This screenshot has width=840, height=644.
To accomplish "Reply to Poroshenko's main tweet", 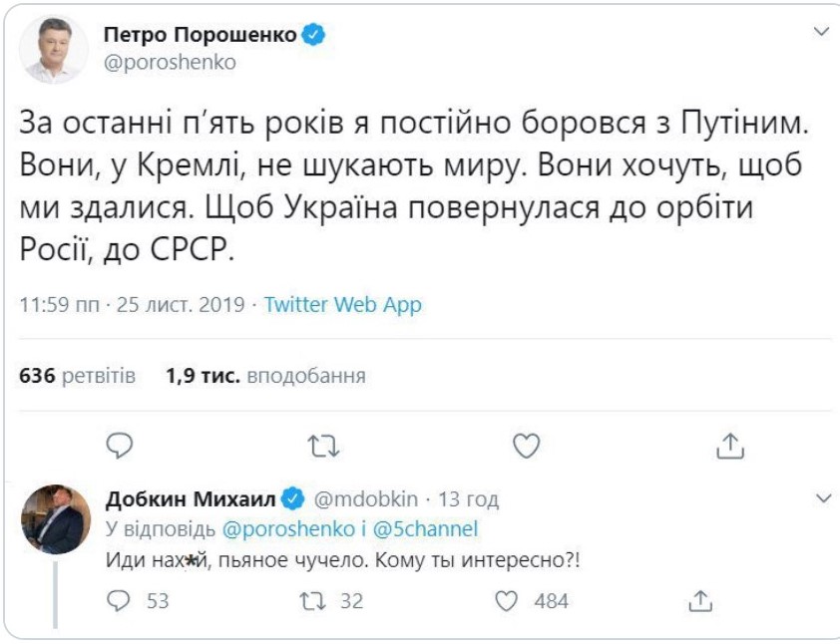I will [x=119, y=446].
